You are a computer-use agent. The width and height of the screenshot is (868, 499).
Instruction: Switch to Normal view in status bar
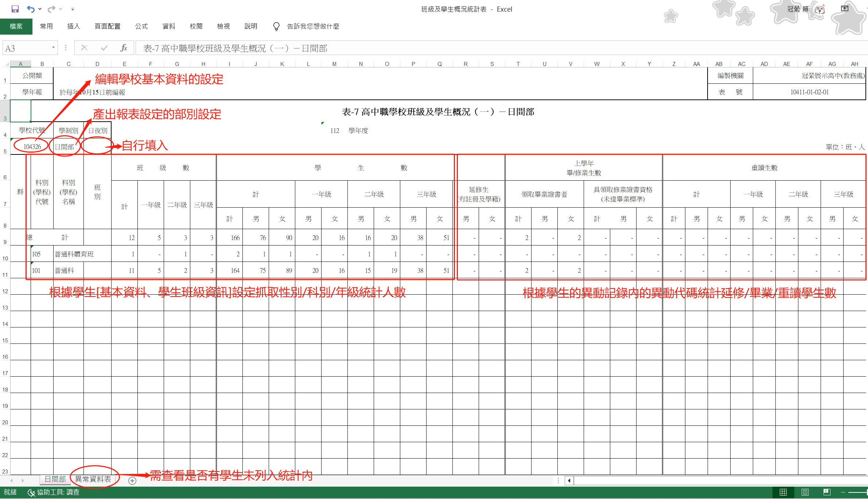tap(783, 492)
